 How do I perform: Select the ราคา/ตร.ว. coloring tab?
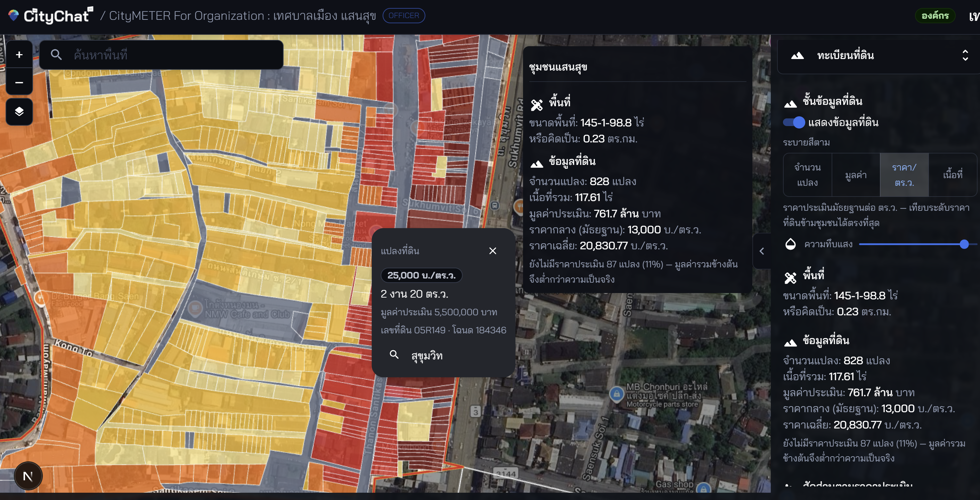point(904,175)
